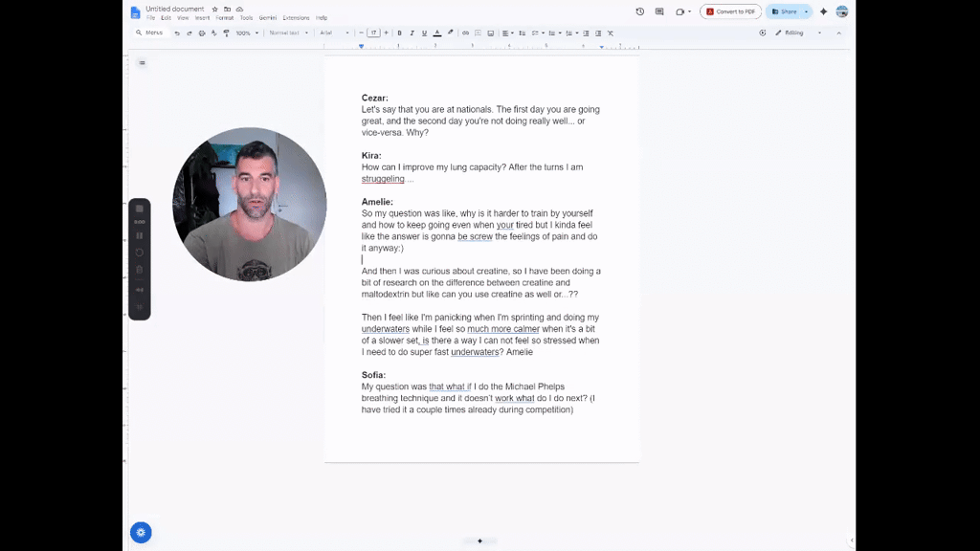This screenshot has height=551, width=980.
Task: Click the Convert to PDF button
Action: coord(730,11)
